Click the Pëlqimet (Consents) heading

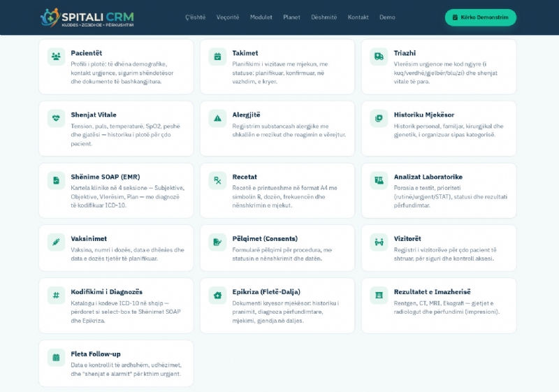(265, 239)
